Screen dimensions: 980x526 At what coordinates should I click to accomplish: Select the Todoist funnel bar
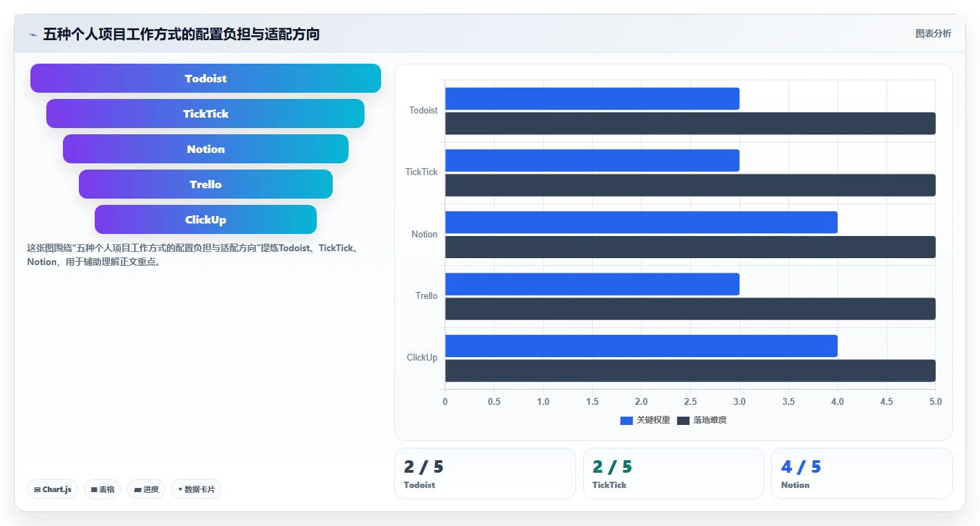(205, 78)
